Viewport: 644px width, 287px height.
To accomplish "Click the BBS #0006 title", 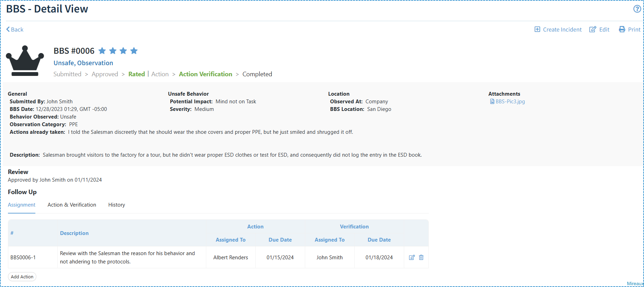I will 74,51.
